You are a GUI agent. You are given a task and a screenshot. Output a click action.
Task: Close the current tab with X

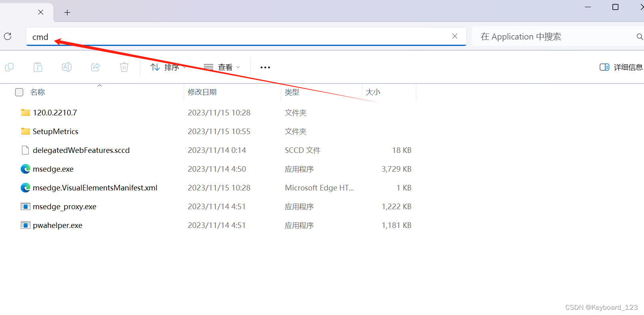[x=41, y=12]
